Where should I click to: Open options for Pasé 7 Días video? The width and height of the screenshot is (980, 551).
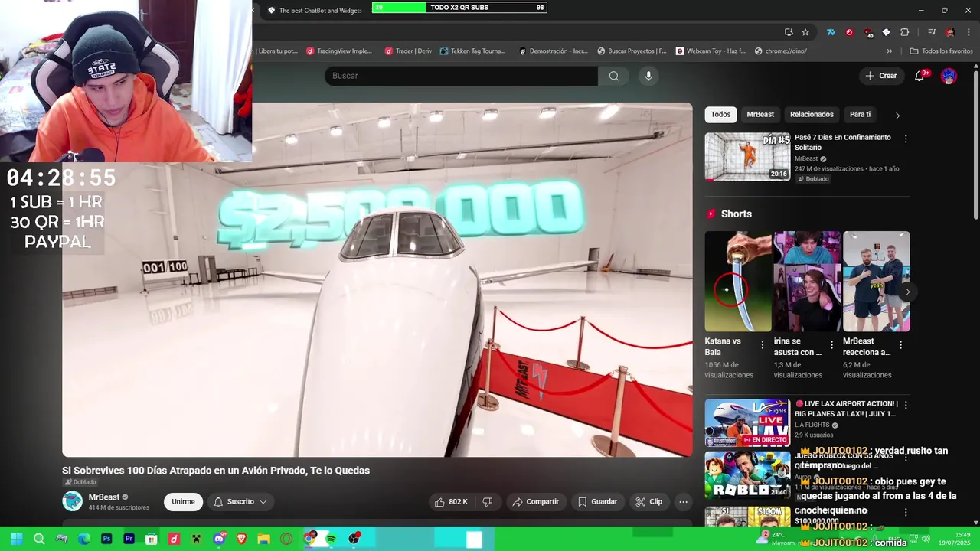click(906, 139)
